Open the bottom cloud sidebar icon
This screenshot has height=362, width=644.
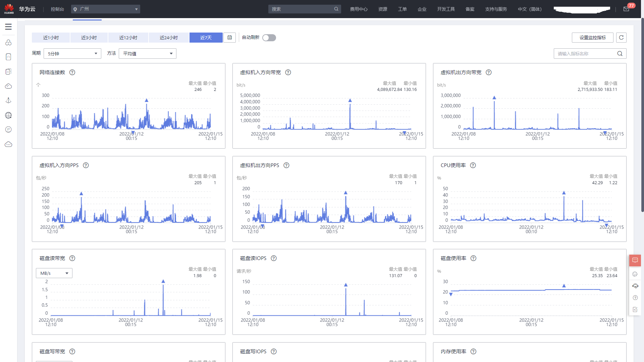pyautogui.click(x=8, y=144)
